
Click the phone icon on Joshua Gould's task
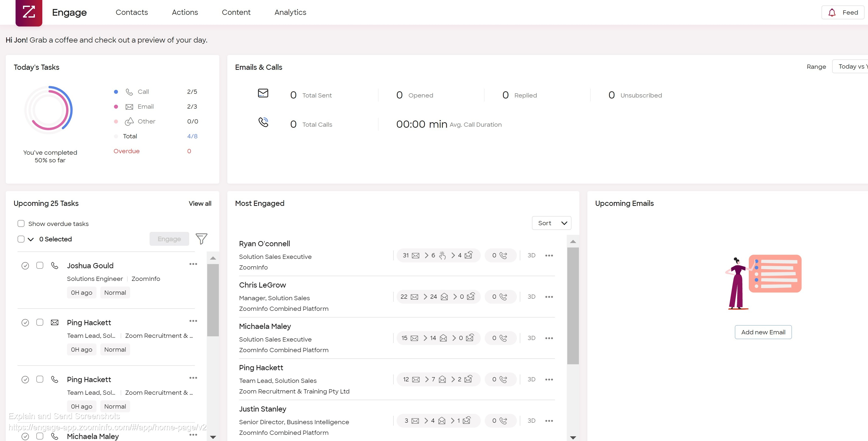(55, 265)
